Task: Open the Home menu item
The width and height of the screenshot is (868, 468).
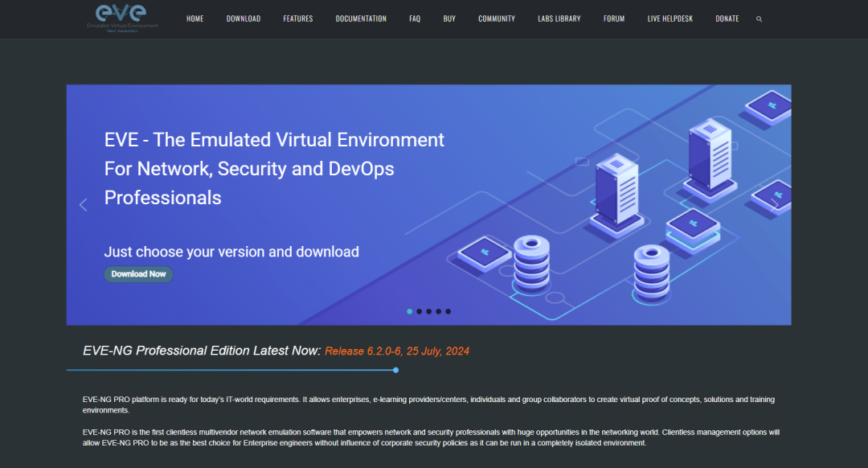Action: click(x=194, y=18)
